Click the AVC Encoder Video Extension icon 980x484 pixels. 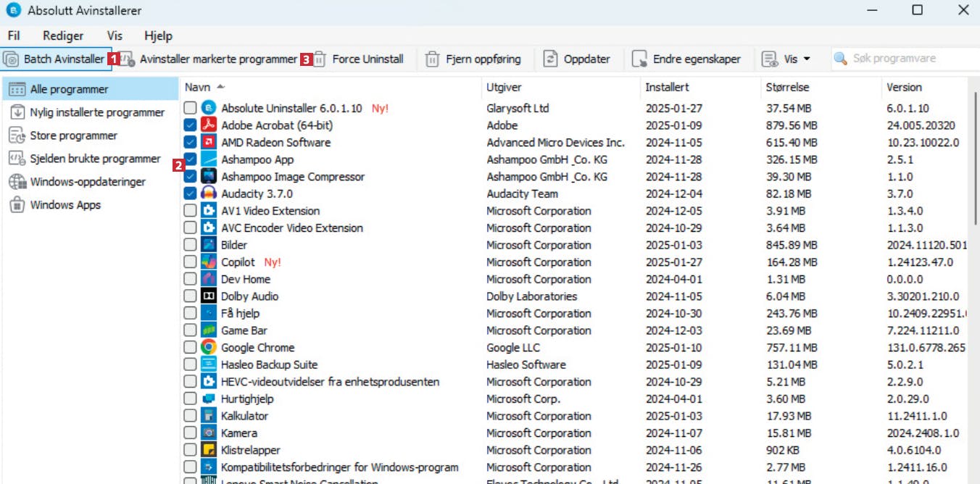click(209, 228)
